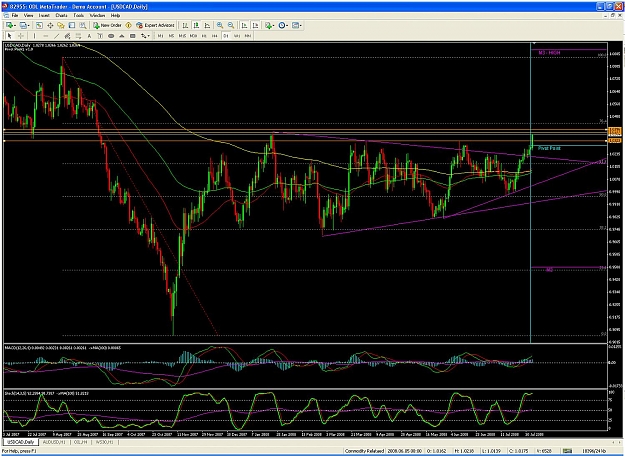Open the File menu
Image resolution: width=625 pixels, height=456 pixels.
[x=15, y=16]
